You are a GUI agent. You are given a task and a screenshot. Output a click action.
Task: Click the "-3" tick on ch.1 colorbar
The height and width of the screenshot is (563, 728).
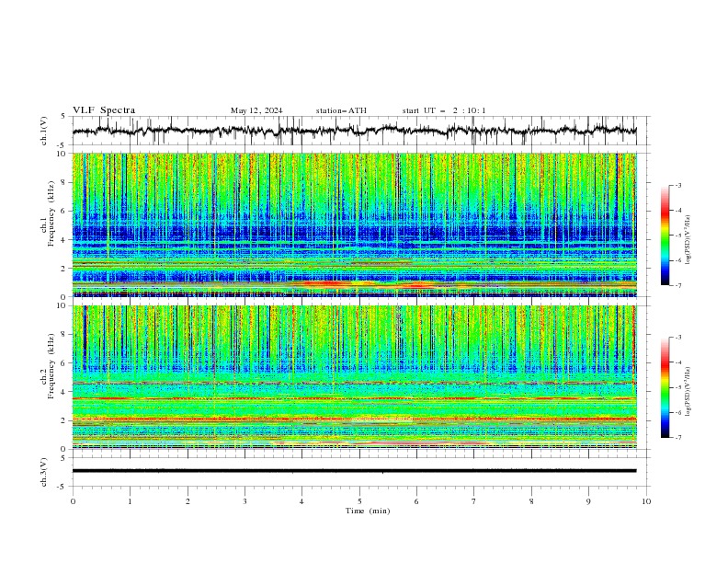pyautogui.click(x=677, y=185)
